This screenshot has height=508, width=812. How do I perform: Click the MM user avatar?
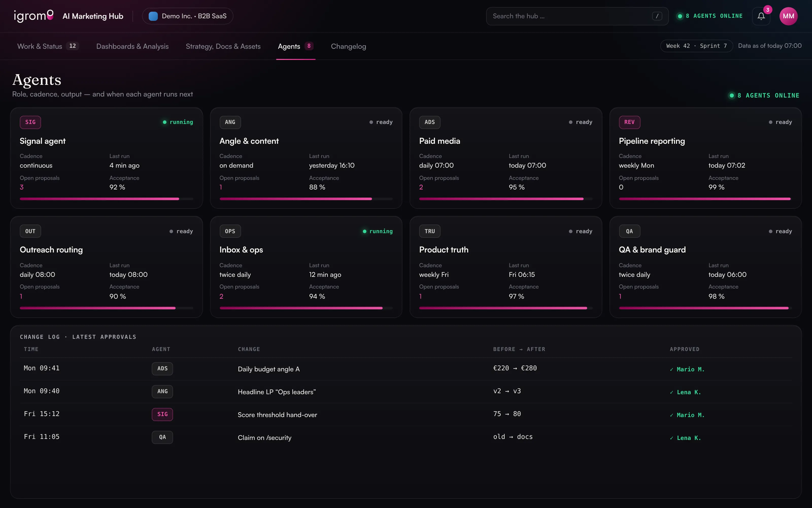click(x=788, y=16)
